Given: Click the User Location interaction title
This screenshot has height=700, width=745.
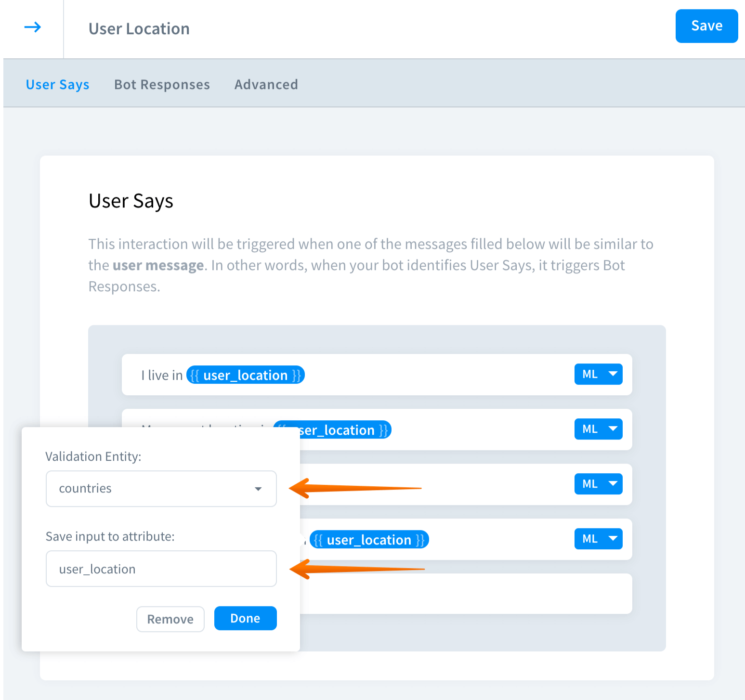Looking at the screenshot, I should [139, 29].
